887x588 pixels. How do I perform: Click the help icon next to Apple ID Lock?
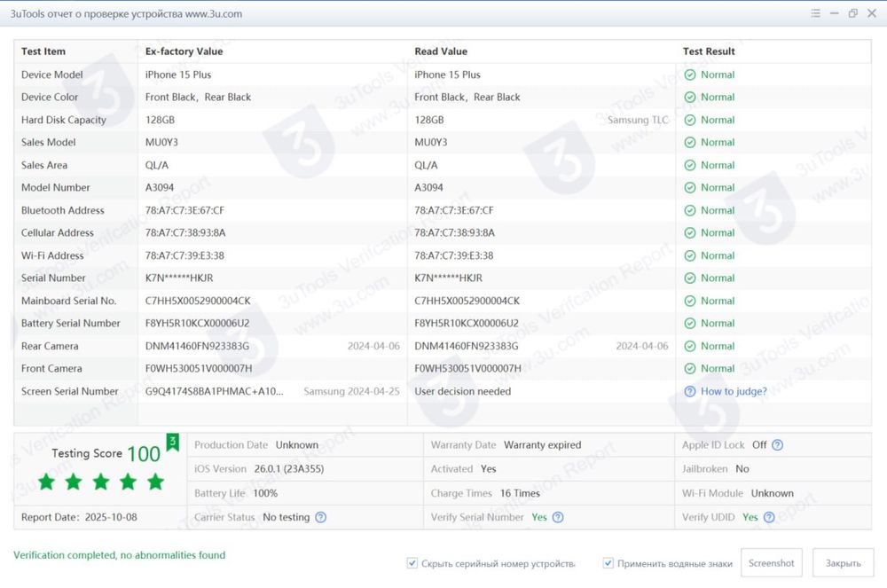tap(778, 445)
